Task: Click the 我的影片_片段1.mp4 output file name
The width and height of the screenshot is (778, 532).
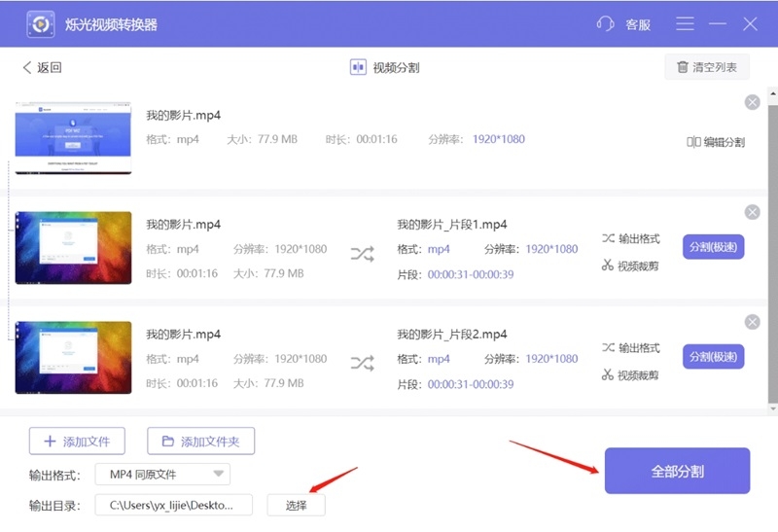Action: click(452, 225)
